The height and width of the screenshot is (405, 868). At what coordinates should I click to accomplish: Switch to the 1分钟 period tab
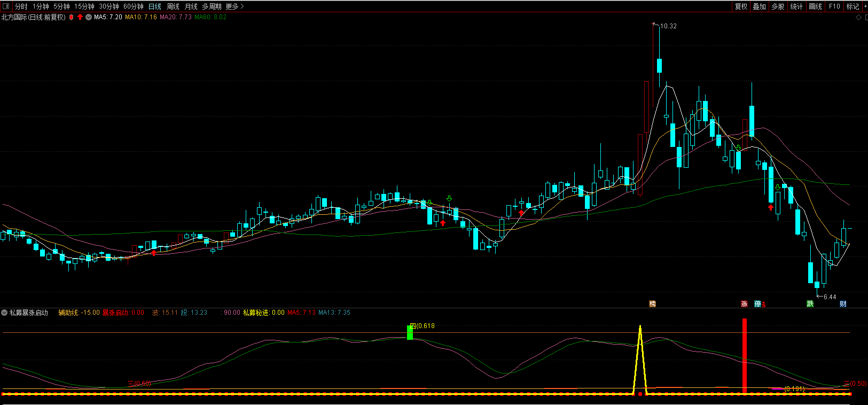tap(41, 6)
